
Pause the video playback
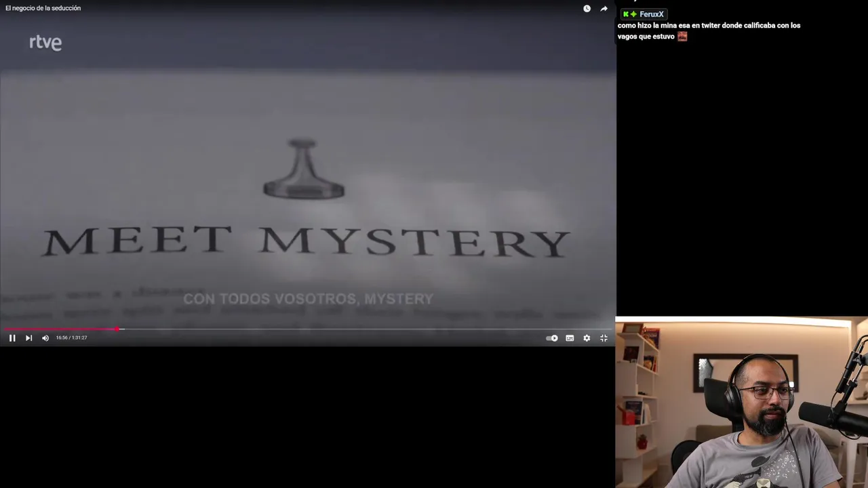click(12, 338)
